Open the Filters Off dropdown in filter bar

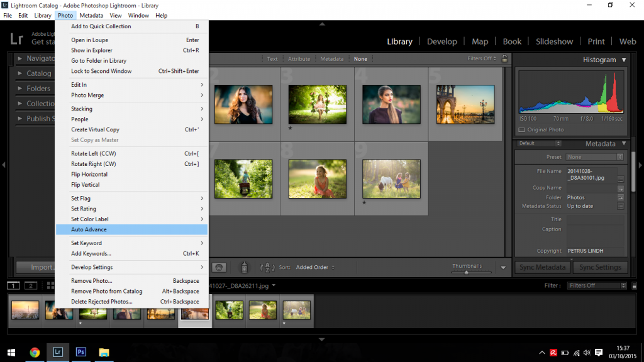tap(481, 58)
